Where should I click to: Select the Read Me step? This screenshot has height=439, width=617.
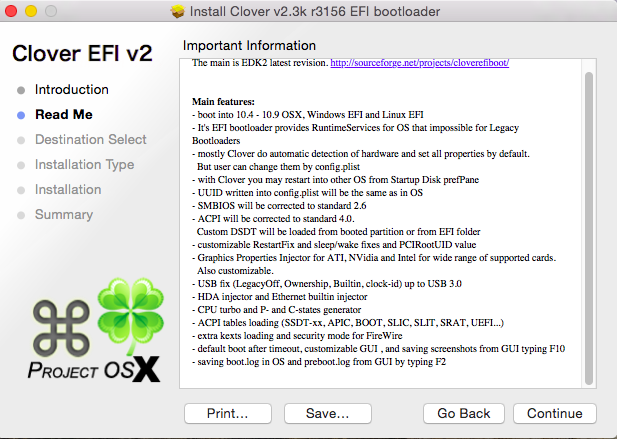(63, 114)
